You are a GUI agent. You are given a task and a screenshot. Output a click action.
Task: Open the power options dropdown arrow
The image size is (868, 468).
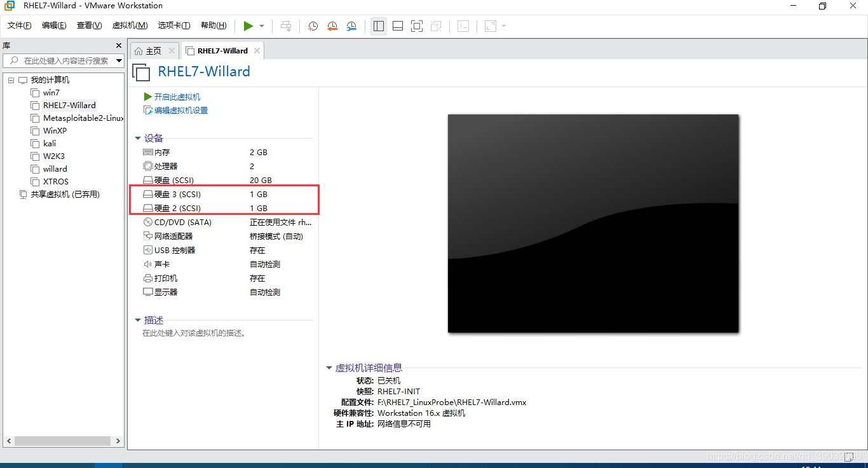[x=262, y=26]
